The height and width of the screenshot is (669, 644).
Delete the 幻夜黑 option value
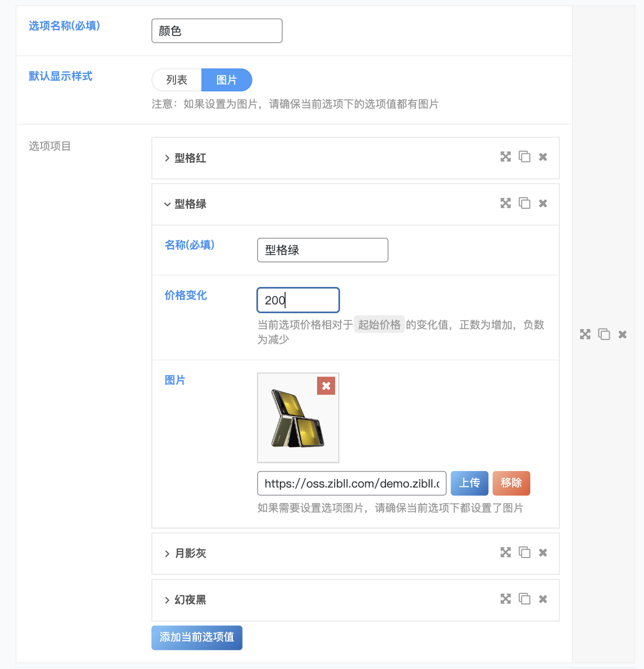coord(542,599)
